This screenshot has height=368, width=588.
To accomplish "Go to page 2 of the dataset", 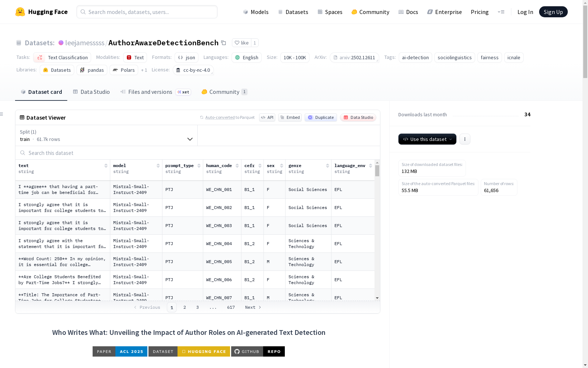I will (x=184, y=307).
